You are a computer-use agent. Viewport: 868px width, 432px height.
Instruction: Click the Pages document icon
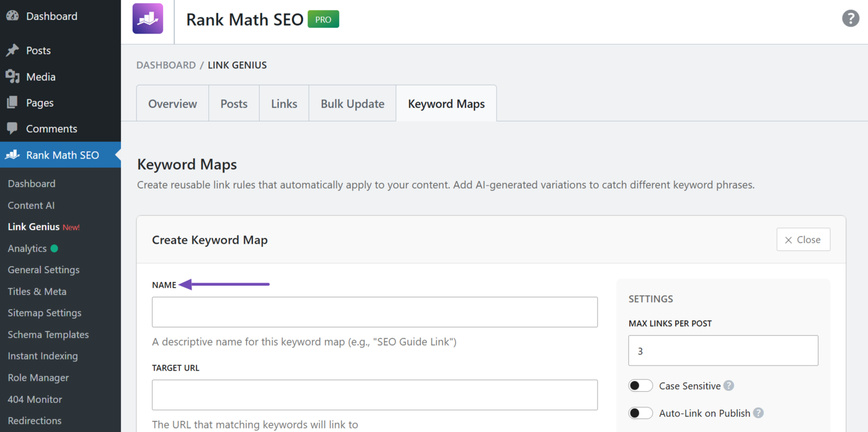click(12, 103)
